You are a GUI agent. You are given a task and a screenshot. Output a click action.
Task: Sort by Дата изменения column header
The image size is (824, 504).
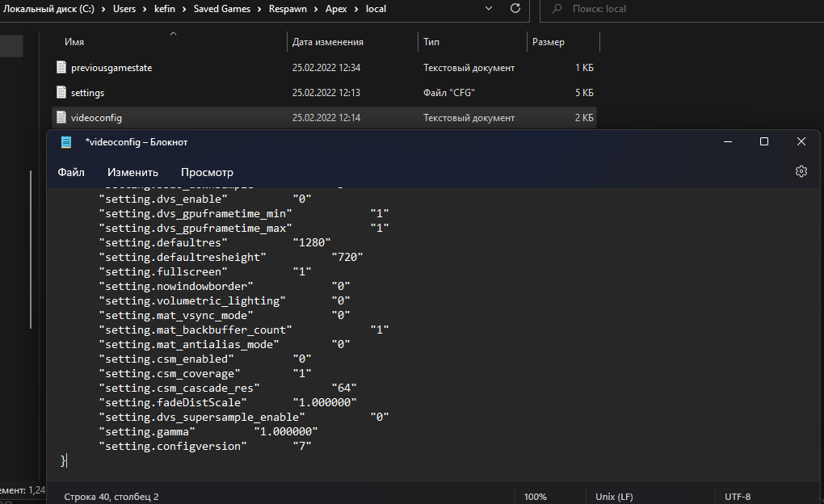click(327, 42)
